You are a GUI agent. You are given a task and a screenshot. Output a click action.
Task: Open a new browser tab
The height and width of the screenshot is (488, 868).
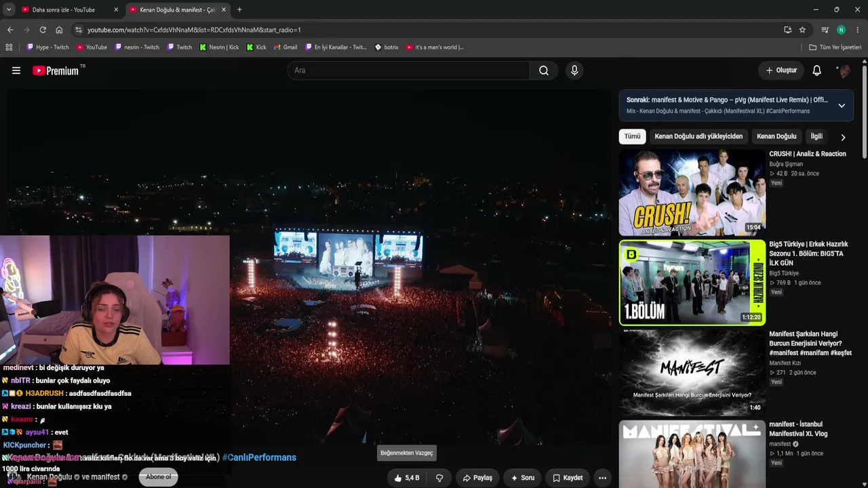click(x=239, y=9)
